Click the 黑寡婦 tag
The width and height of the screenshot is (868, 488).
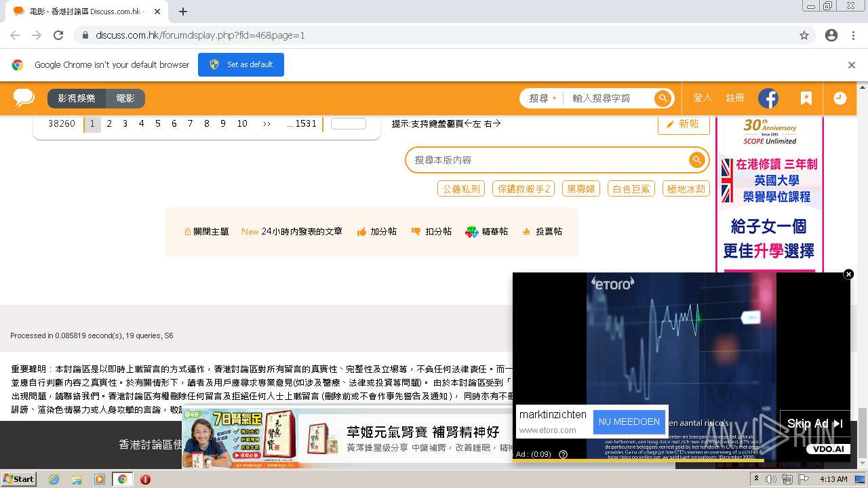tap(580, 189)
